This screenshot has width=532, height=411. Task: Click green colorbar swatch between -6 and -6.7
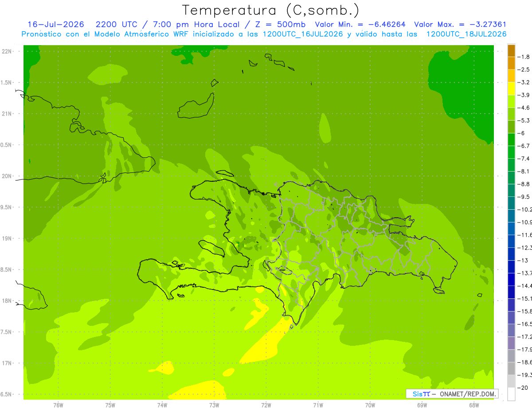511,140
